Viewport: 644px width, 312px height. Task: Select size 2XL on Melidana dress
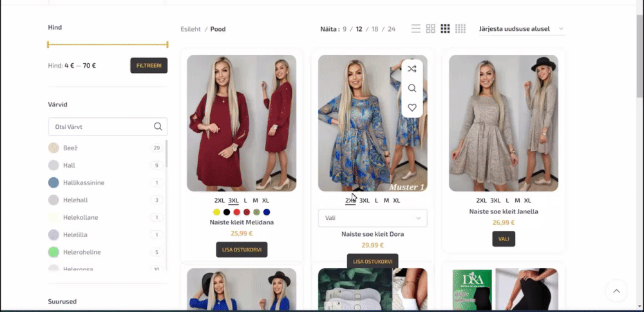point(220,200)
